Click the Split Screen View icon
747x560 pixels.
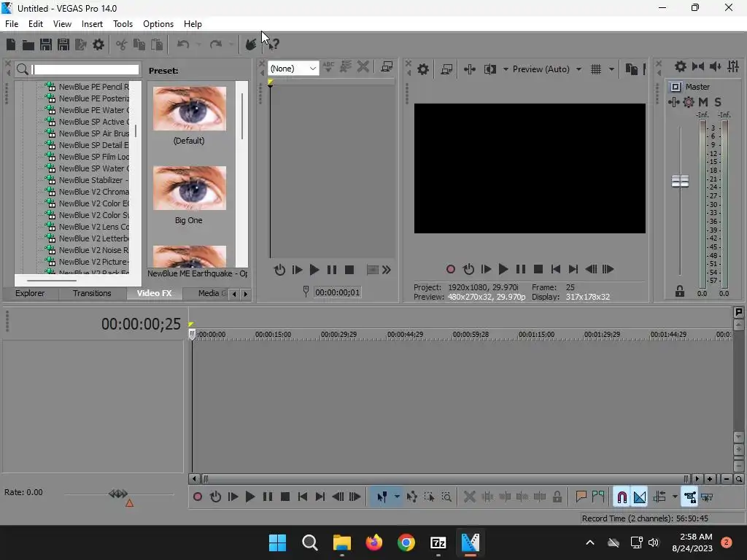click(489, 69)
